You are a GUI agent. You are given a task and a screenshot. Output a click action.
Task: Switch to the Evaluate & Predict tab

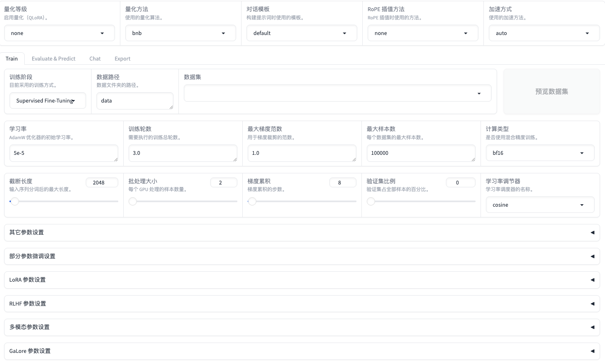pyautogui.click(x=54, y=58)
